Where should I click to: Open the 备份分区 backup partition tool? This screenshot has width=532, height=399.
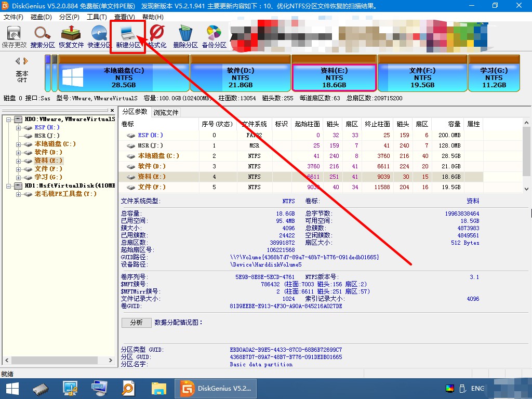214,37
